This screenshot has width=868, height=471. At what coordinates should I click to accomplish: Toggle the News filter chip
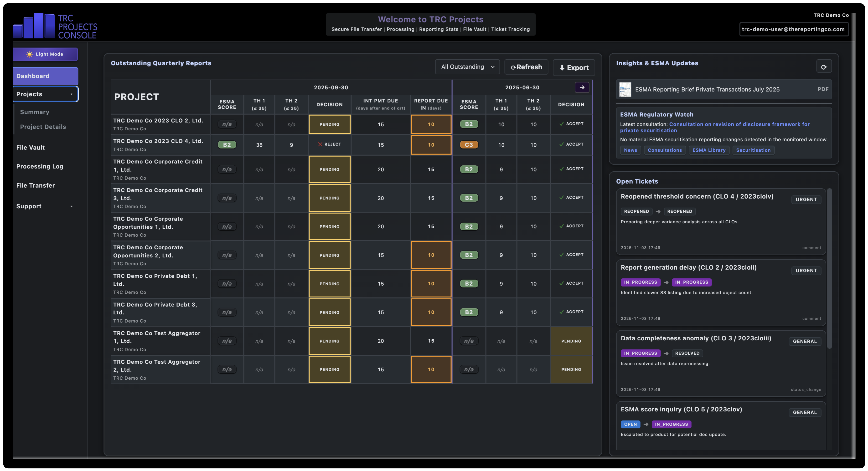[630, 150]
